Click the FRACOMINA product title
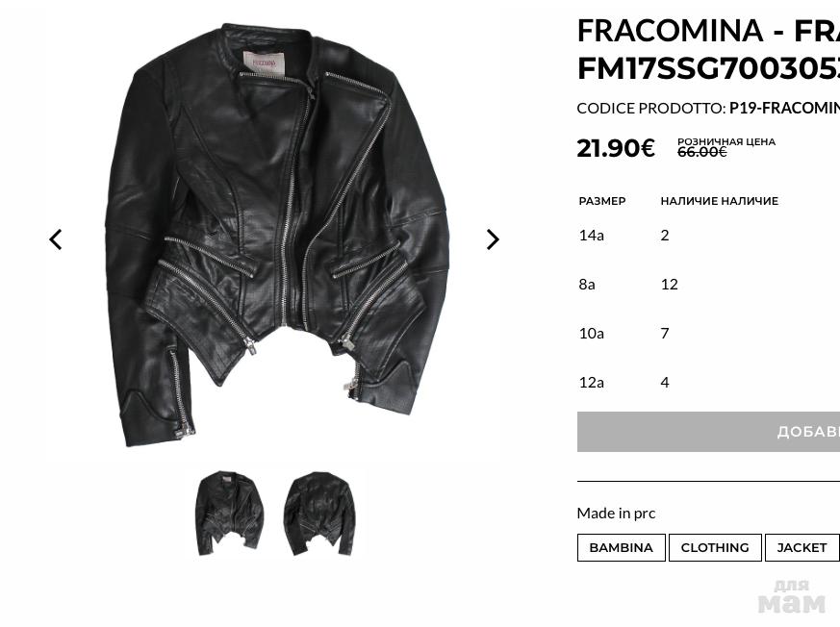The image size is (840, 627). [708, 49]
